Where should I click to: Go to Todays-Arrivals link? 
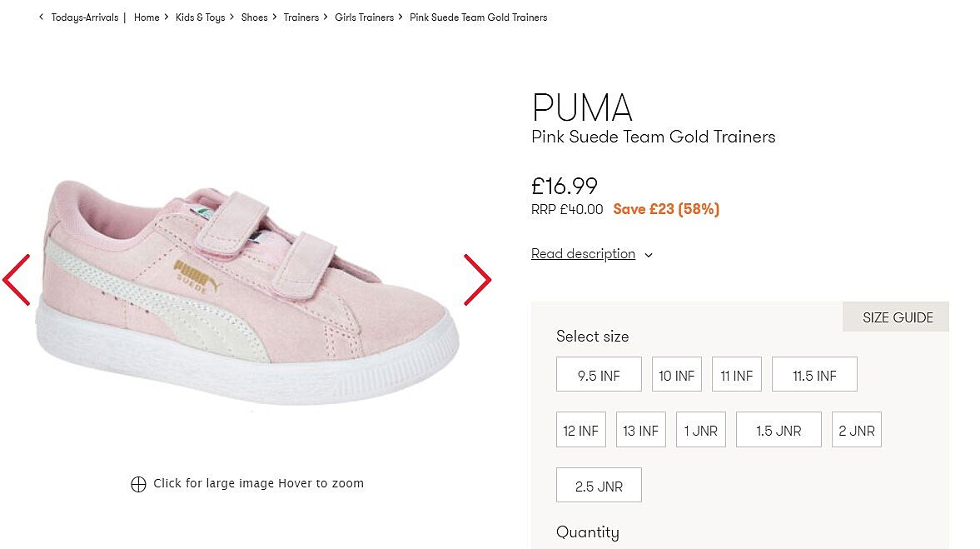[x=85, y=17]
